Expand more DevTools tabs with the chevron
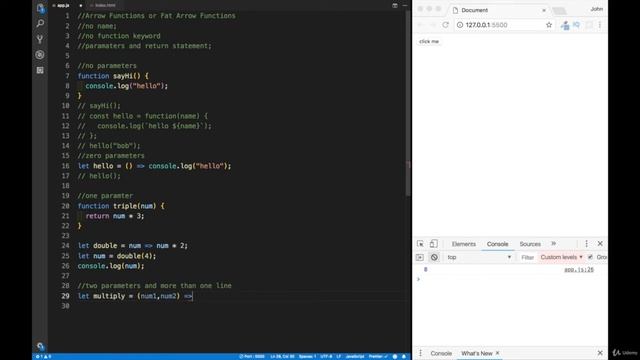 tap(553, 244)
